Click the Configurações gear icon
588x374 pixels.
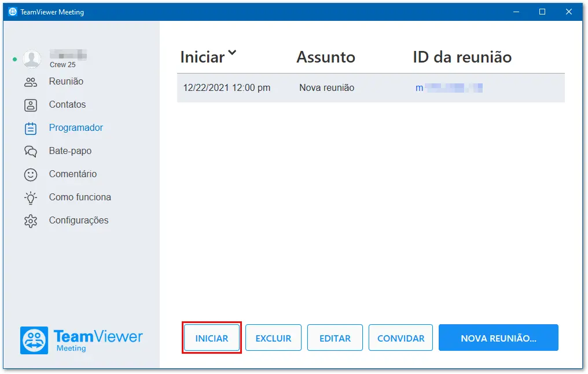click(30, 221)
